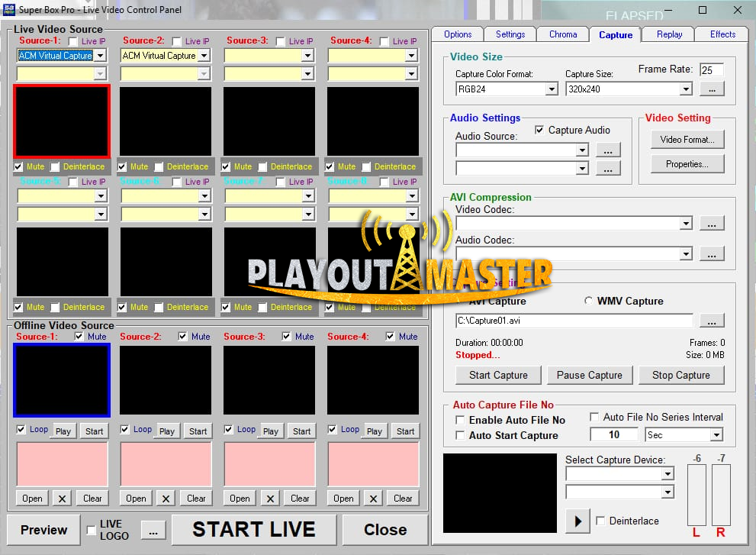756x555 pixels.
Task: Click the L audio level meter
Action: [696, 496]
